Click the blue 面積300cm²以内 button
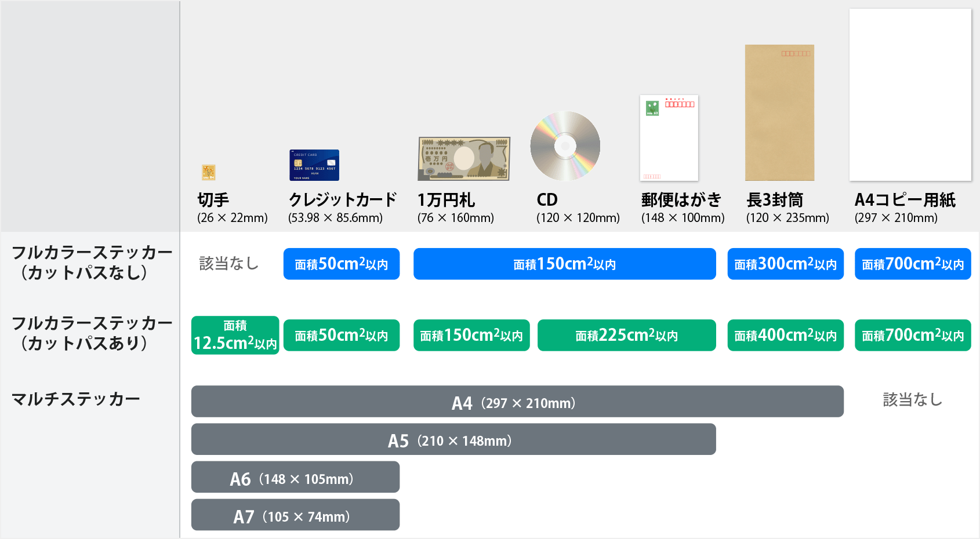Viewport: 980px width, 539px height. 785,264
